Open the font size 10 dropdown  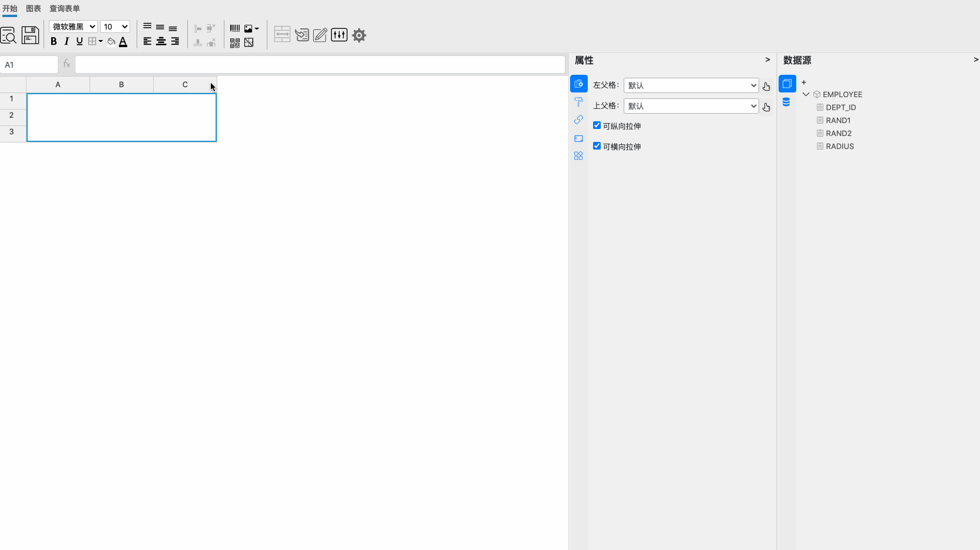coord(115,26)
